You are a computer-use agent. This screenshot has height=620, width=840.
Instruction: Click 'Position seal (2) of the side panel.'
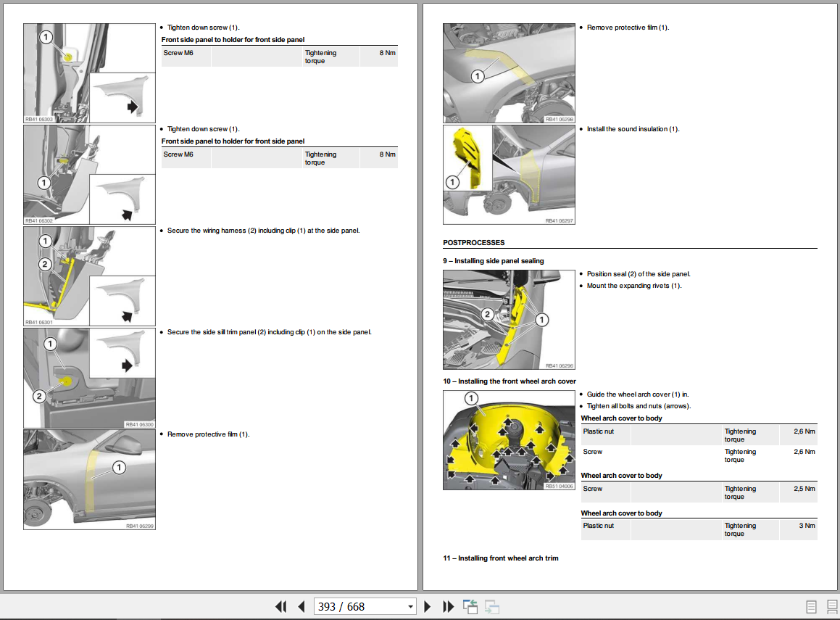tap(639, 274)
